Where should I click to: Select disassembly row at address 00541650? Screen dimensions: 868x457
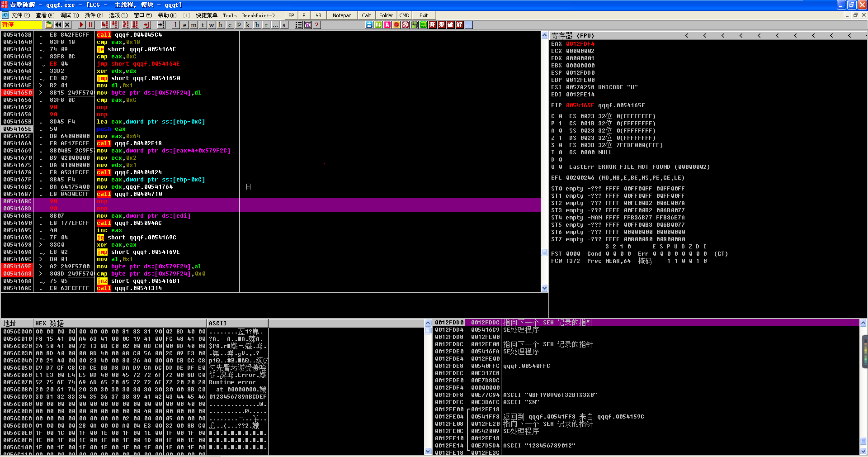tap(271, 93)
